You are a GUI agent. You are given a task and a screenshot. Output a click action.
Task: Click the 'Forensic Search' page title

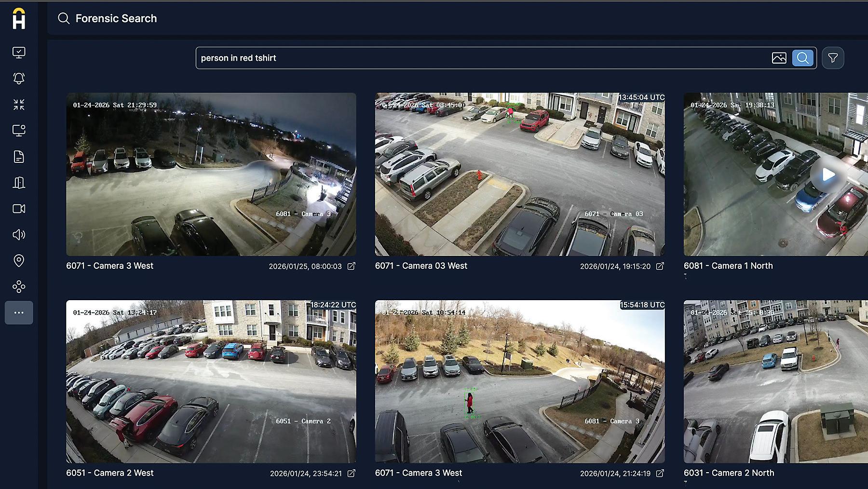tap(116, 18)
